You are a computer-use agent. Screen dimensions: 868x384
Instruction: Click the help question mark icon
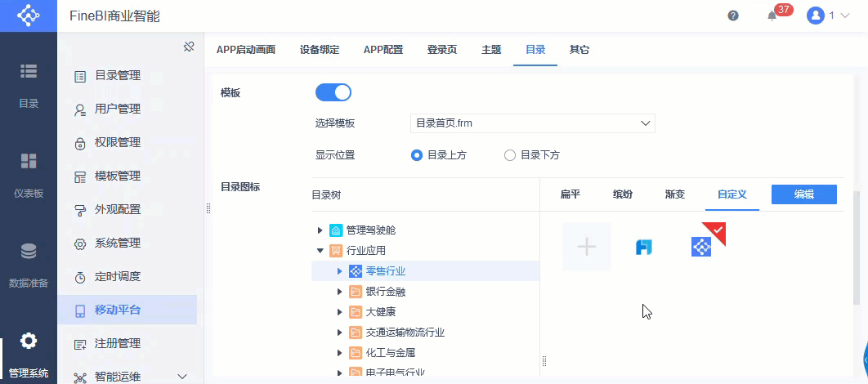pyautogui.click(x=733, y=16)
